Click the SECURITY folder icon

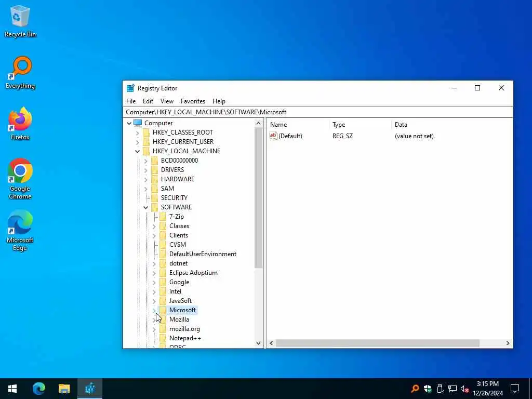[155, 198]
